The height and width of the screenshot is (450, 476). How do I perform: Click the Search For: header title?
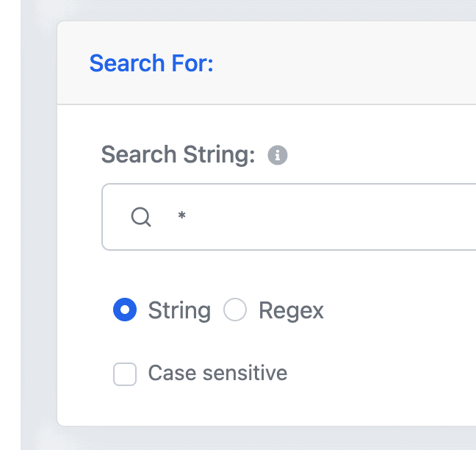pyautogui.click(x=151, y=63)
